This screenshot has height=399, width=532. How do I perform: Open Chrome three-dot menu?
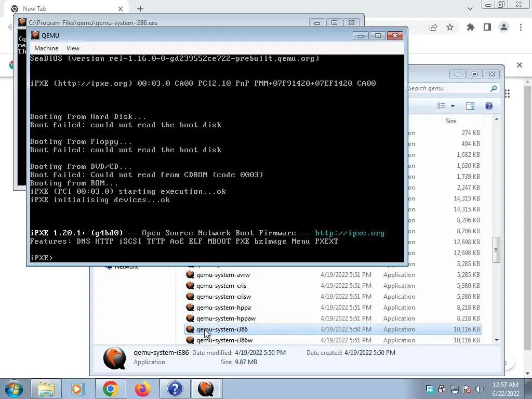pos(521,27)
